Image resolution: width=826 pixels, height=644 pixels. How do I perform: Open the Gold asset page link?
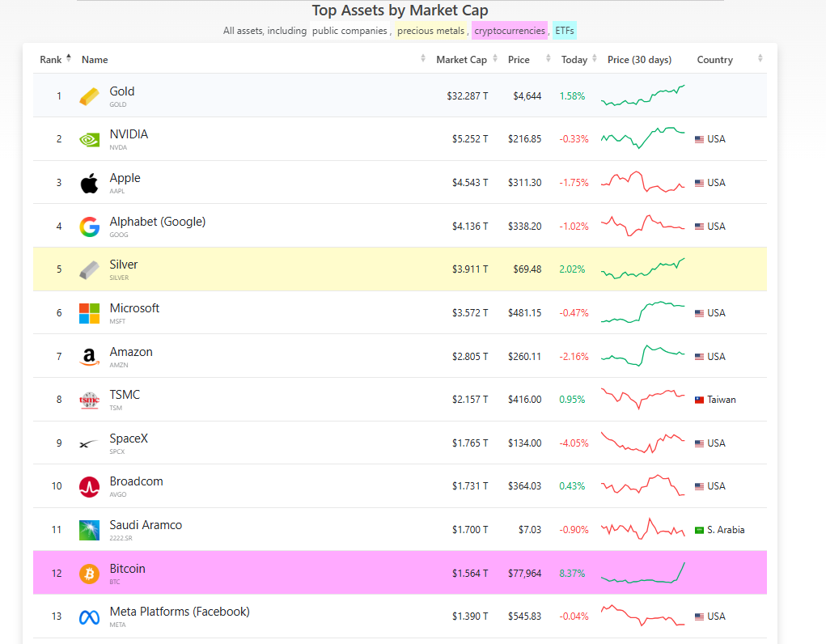(121, 91)
